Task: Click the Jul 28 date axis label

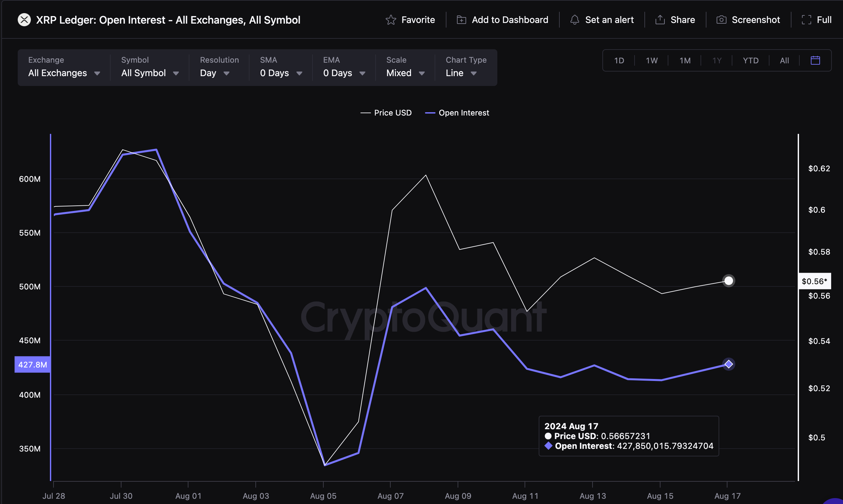Action: click(54, 496)
